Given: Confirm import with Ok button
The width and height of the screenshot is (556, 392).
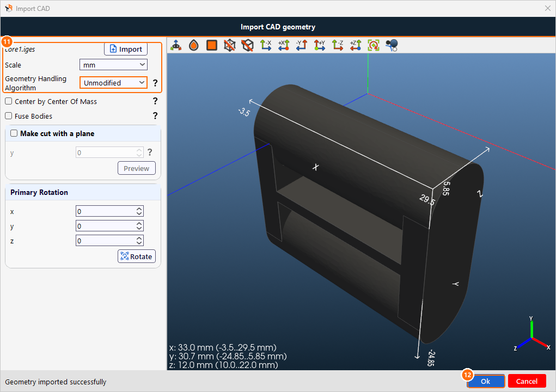Looking at the screenshot, I should pos(486,381).
